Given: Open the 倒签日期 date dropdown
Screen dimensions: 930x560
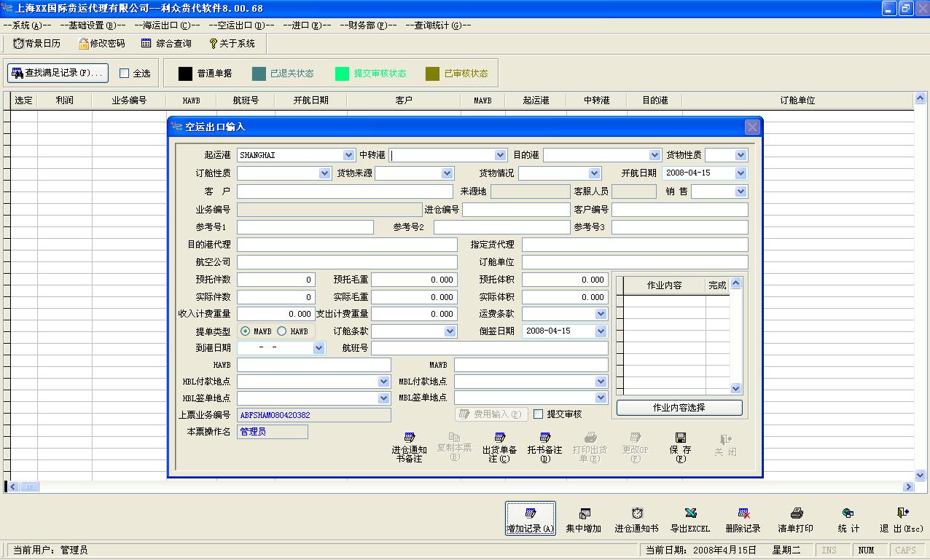Looking at the screenshot, I should [601, 331].
